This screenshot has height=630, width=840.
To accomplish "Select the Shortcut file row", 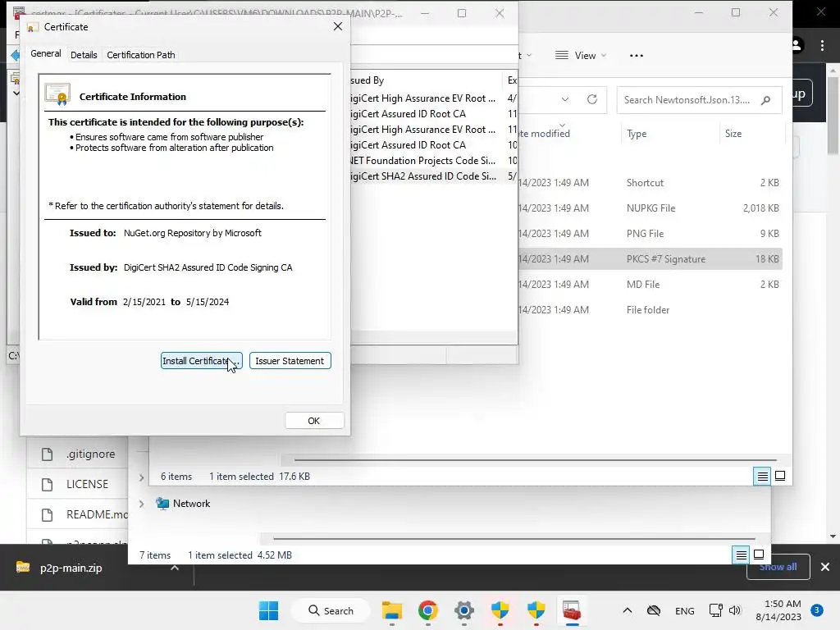I will (x=650, y=183).
